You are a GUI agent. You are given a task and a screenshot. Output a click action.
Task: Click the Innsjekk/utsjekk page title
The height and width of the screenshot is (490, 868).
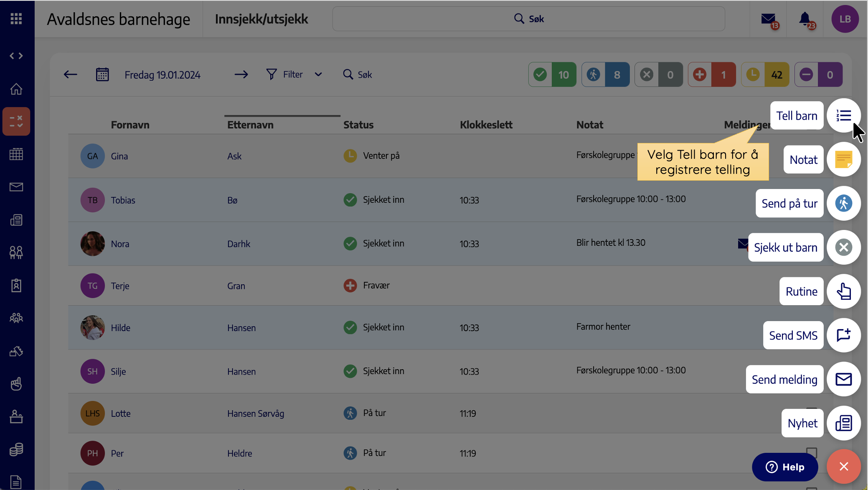click(x=261, y=19)
